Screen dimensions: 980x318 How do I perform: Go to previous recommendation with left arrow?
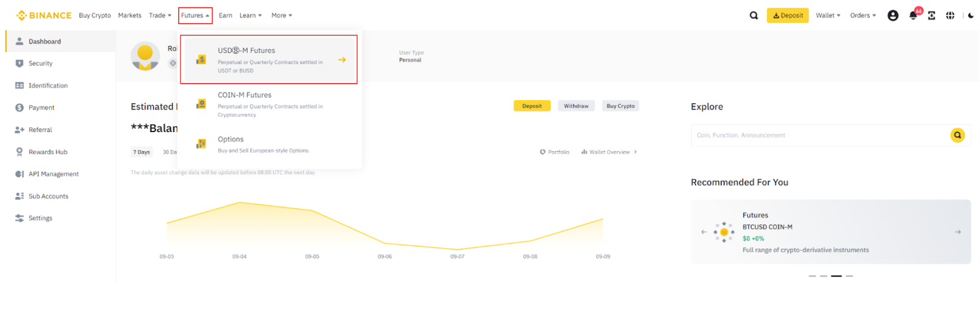coord(704,232)
